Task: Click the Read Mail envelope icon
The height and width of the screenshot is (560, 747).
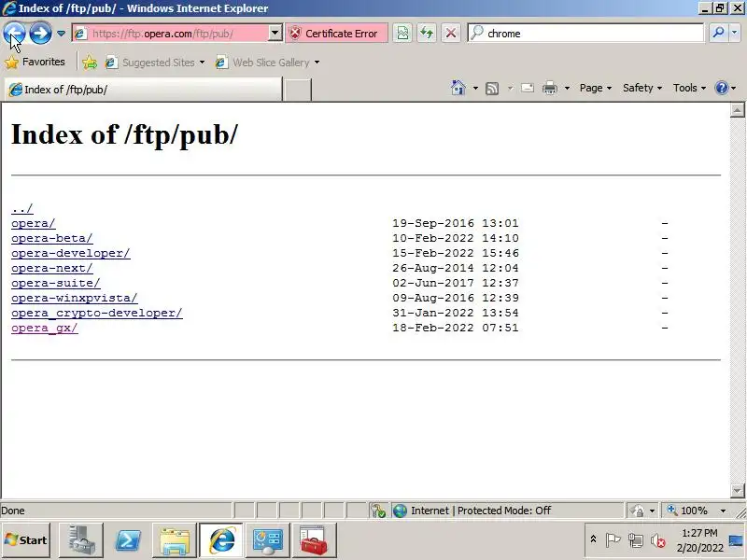Action: coord(528,88)
